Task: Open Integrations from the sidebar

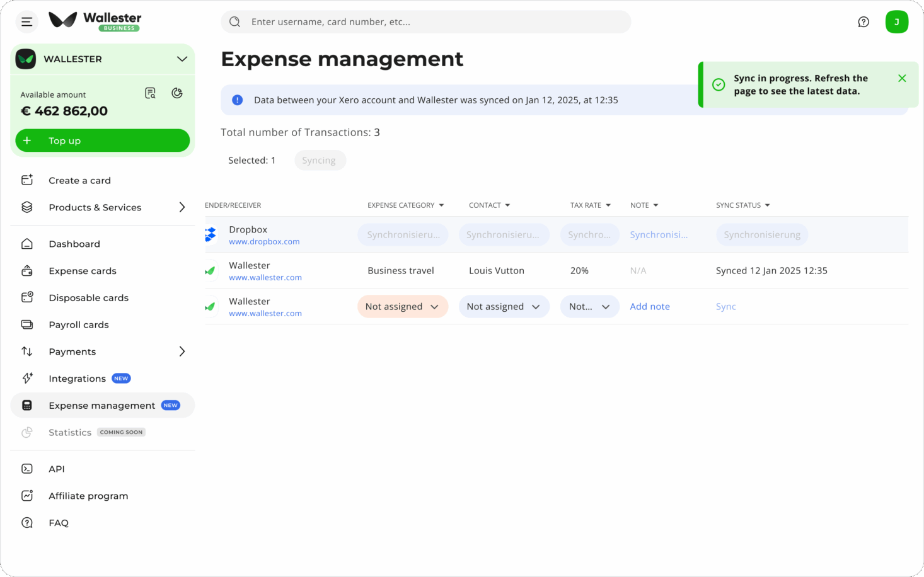Action: pos(77,379)
